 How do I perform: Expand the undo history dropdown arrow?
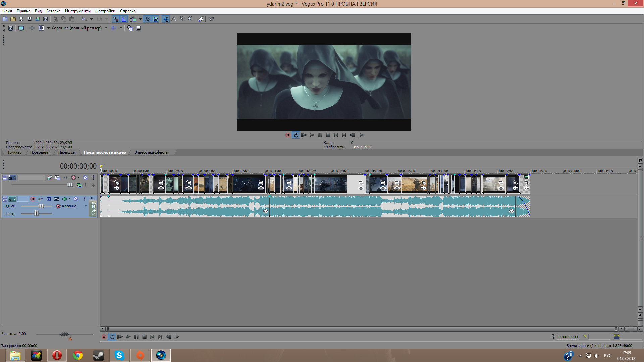(x=91, y=19)
